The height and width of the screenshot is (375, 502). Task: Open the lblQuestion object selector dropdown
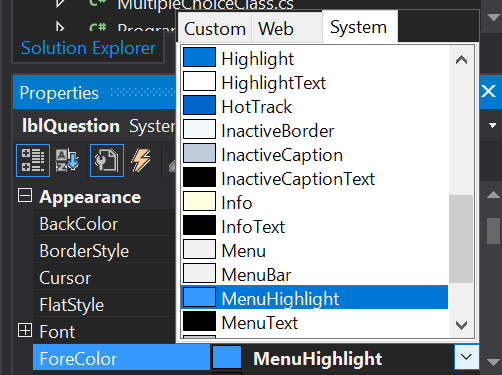pyautogui.click(x=492, y=126)
